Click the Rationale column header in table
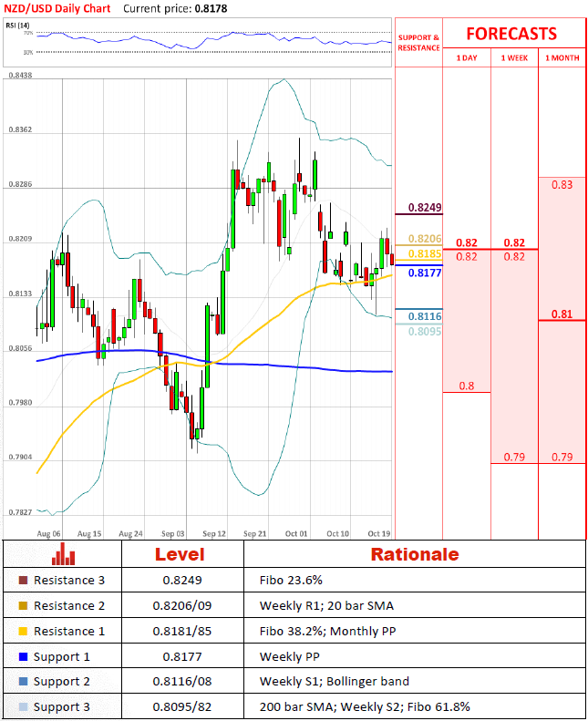Screen dimensions: 588x721 click(x=414, y=554)
